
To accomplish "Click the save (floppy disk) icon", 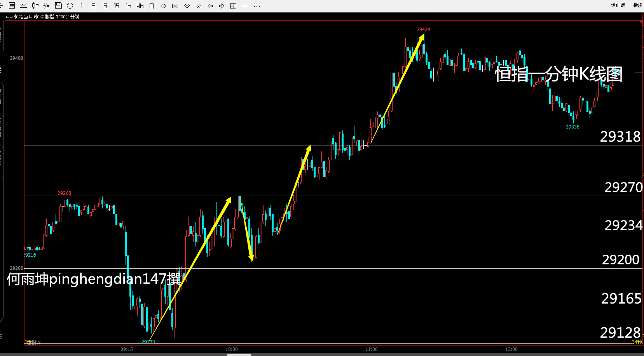I will point(59,6).
